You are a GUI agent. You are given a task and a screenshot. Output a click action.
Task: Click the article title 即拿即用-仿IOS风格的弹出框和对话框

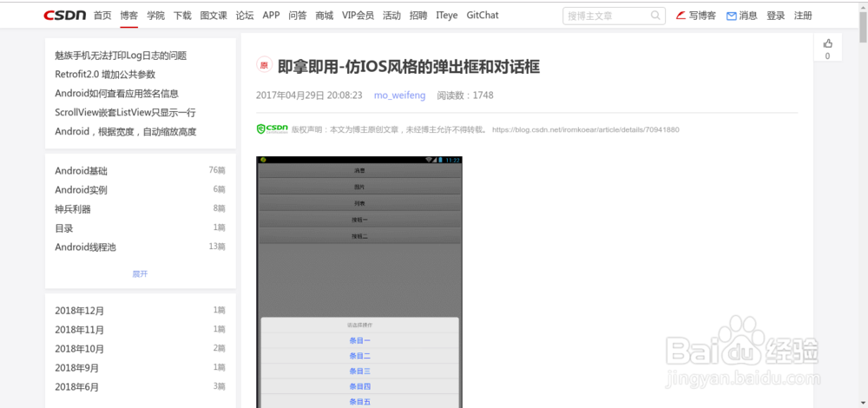pyautogui.click(x=409, y=67)
